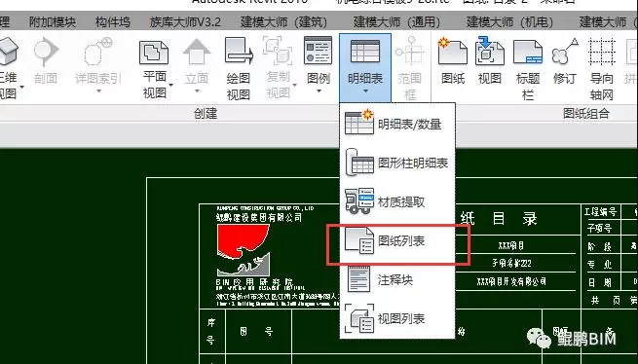Screen dimensions: 638x364
Task: Expand the 三维视图 dropdown arrow
Action: point(21,87)
